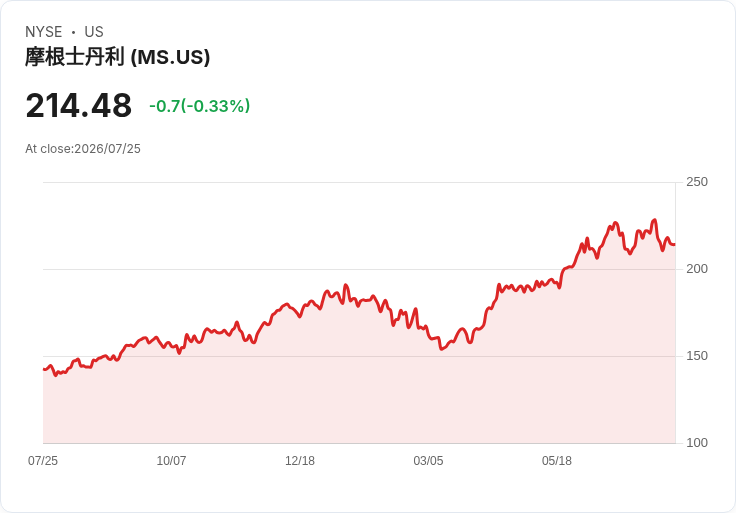The height and width of the screenshot is (513, 736).
Task: Click the starting point of the red price line
Action: pos(44,369)
